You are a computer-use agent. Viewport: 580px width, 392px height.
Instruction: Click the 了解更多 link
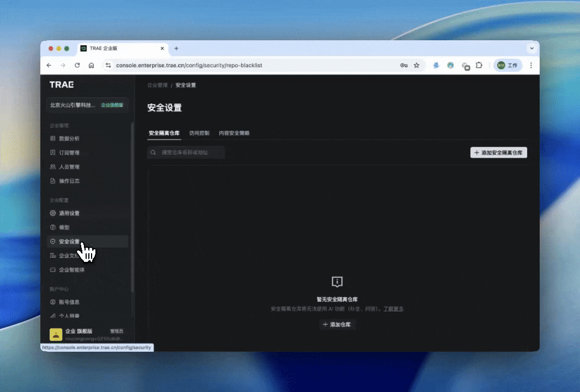click(x=393, y=309)
